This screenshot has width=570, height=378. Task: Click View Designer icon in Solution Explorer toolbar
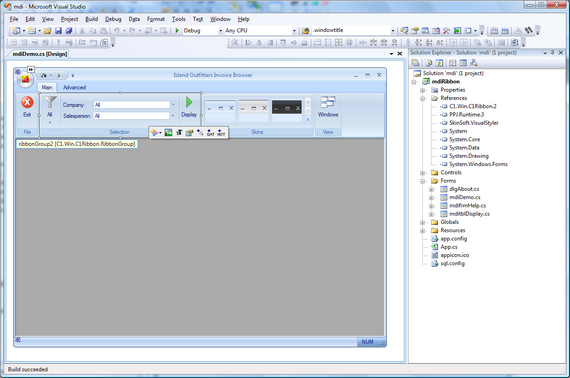[x=463, y=63]
